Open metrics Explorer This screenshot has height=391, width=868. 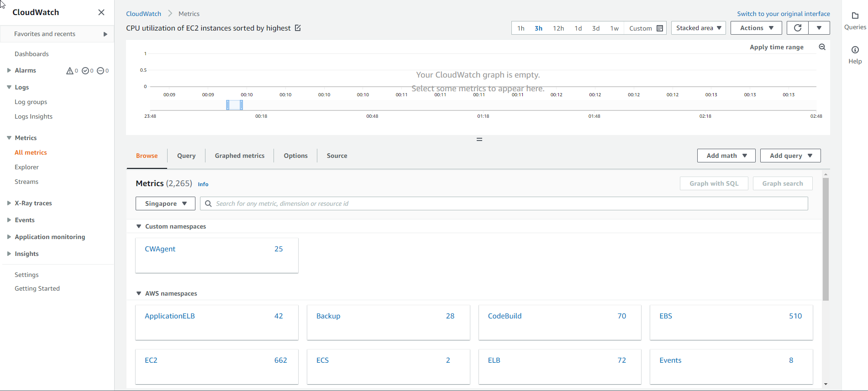pos(26,167)
